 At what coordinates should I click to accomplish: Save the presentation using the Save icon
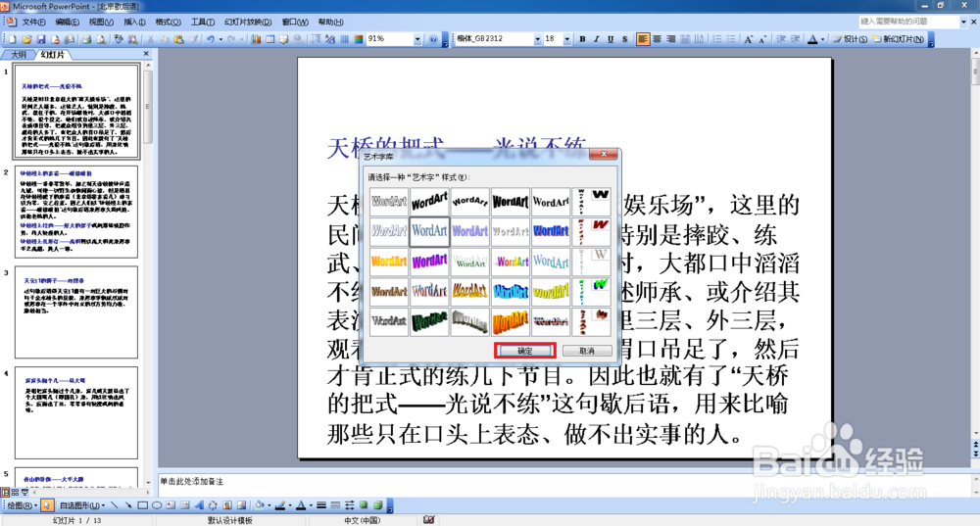[40, 39]
